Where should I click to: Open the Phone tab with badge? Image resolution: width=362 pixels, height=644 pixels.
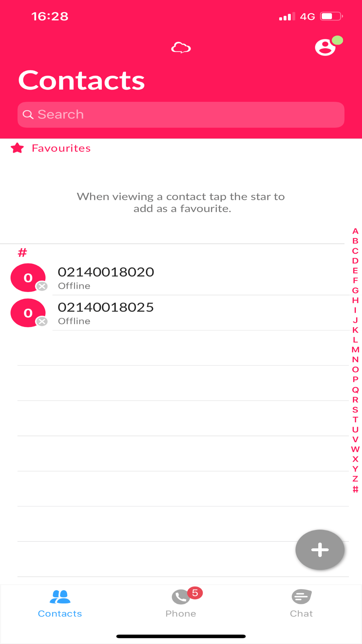[x=181, y=603]
